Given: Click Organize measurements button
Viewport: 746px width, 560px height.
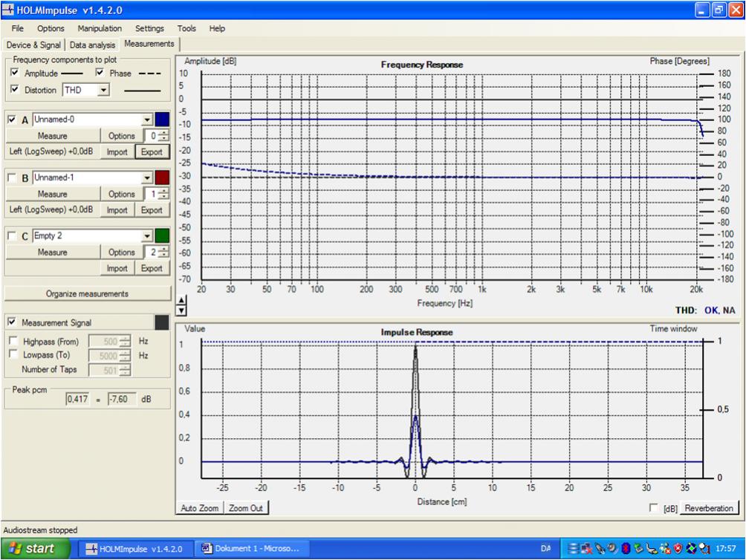Looking at the screenshot, I should (x=87, y=294).
